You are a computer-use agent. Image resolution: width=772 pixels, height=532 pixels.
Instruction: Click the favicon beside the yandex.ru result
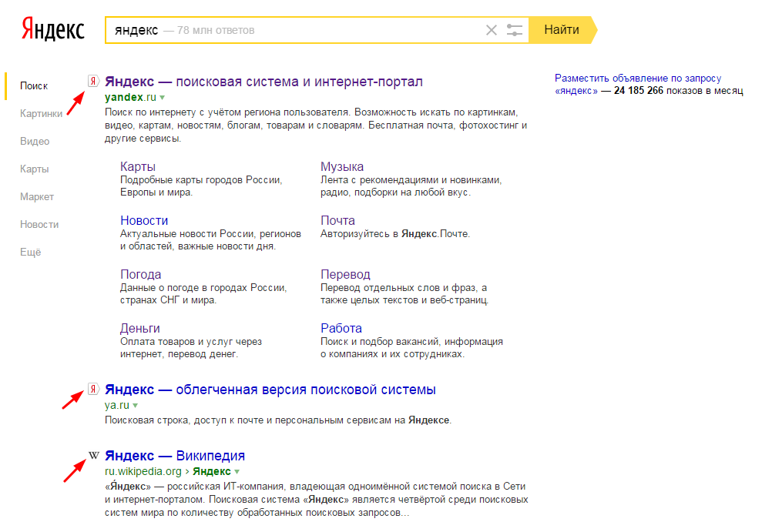[x=94, y=81]
